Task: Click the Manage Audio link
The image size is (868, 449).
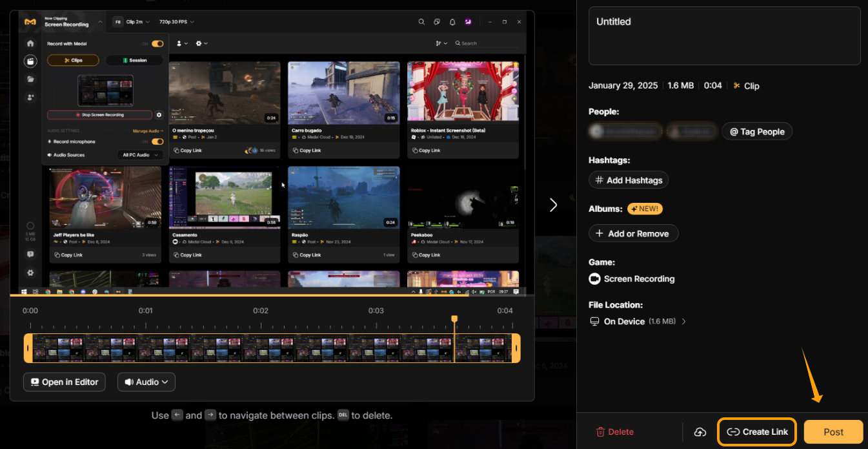Action: pos(148,131)
